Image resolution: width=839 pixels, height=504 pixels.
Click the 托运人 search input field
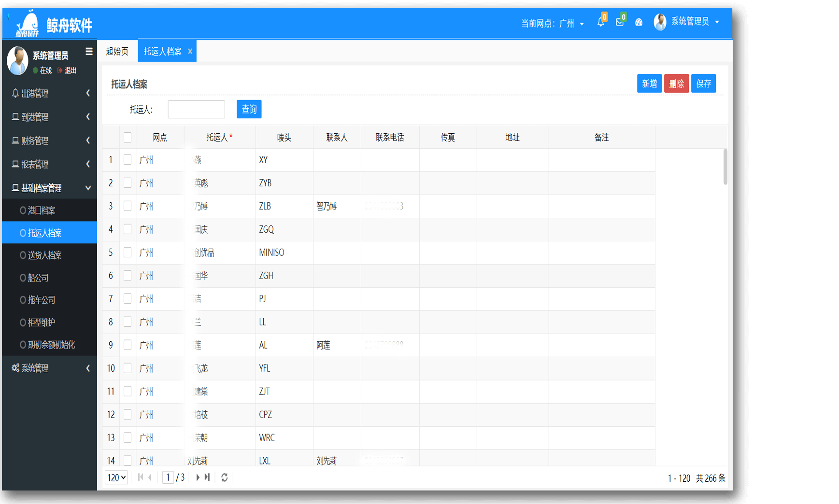pos(196,109)
